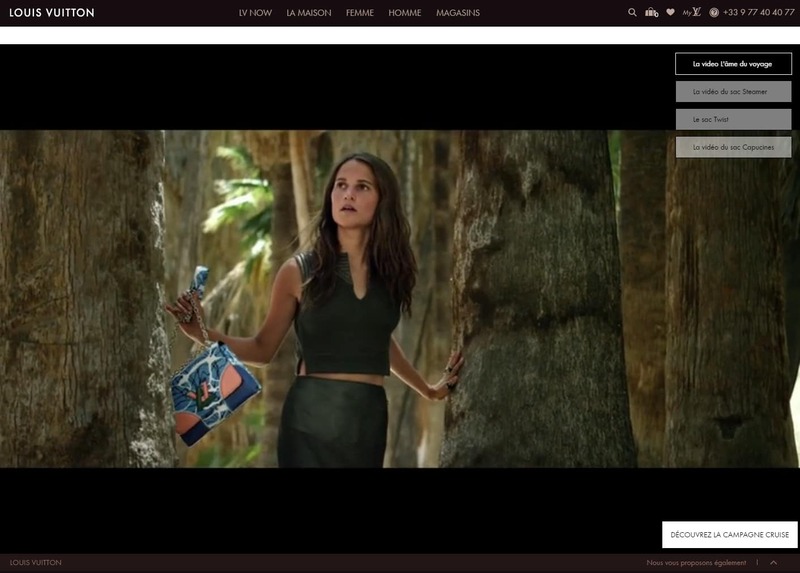Select La video L'âme du voyage

733,64
